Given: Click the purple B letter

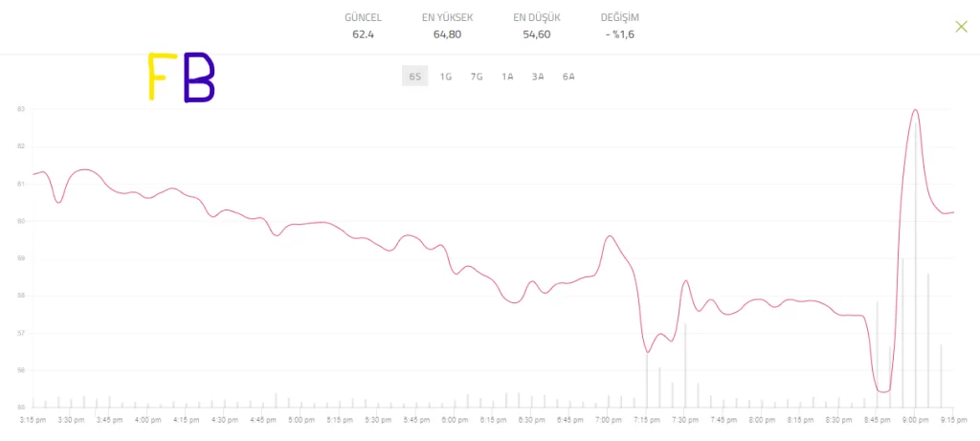Looking at the screenshot, I should [x=198, y=77].
